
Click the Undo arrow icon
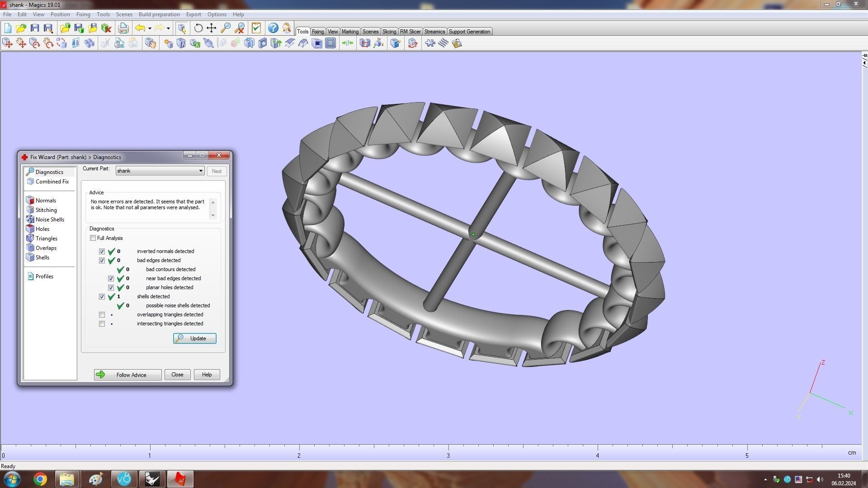[140, 28]
